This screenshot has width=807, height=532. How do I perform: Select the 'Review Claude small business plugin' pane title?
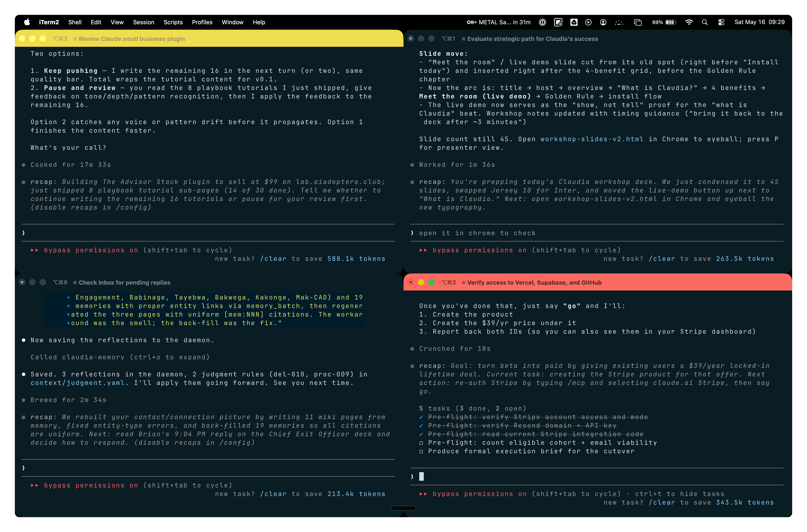click(132, 39)
